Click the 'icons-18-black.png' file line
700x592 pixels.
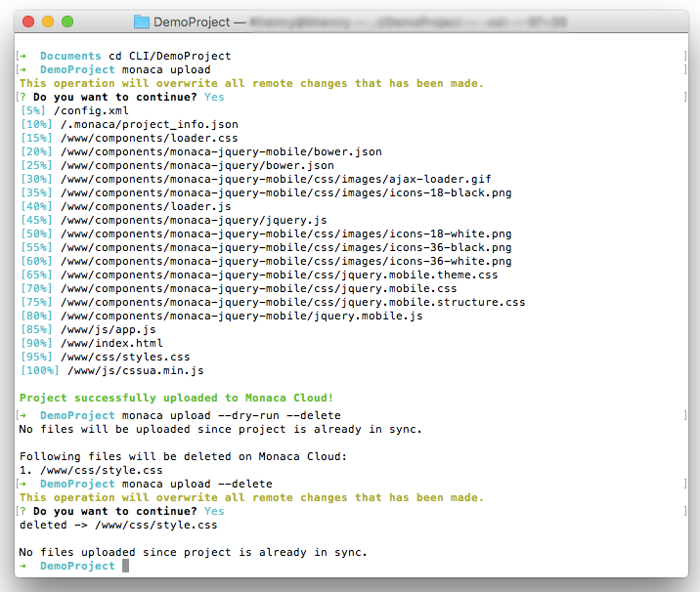(x=266, y=192)
